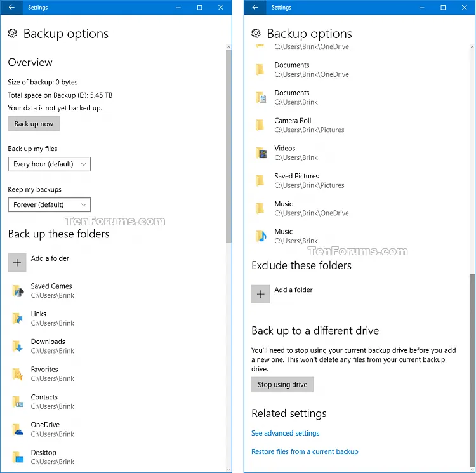Select OneDrive folder name text
This screenshot has width=476, height=473.
(x=45, y=425)
